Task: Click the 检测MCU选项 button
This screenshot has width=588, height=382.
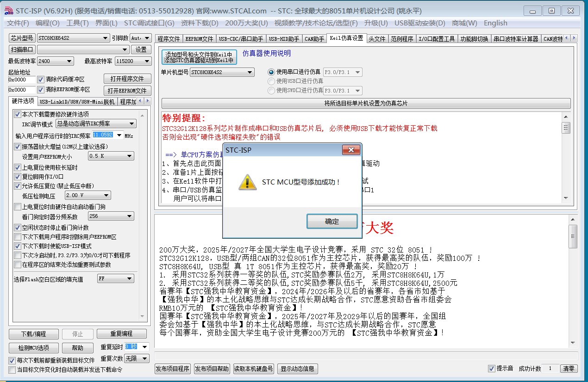Action: (33, 348)
